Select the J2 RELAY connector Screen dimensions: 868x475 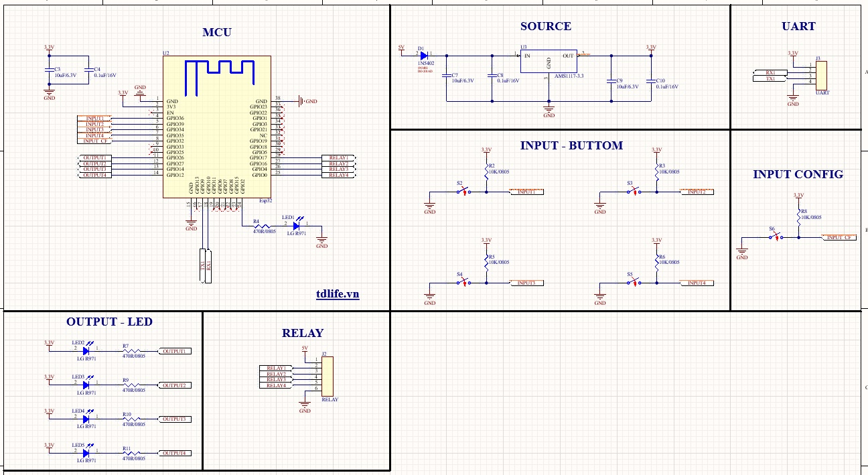click(328, 377)
